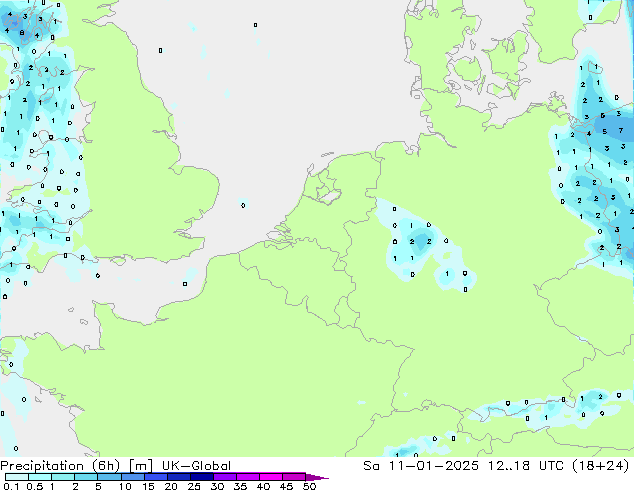Click the '45' legend tick label
Image resolution: width=634 pixels, height=490 pixels.
coord(286,486)
